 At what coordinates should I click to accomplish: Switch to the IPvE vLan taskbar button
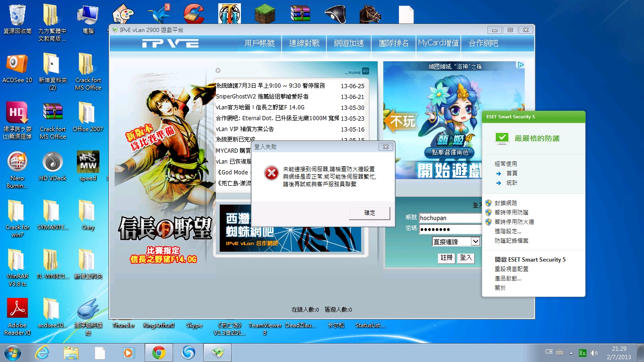217,353
